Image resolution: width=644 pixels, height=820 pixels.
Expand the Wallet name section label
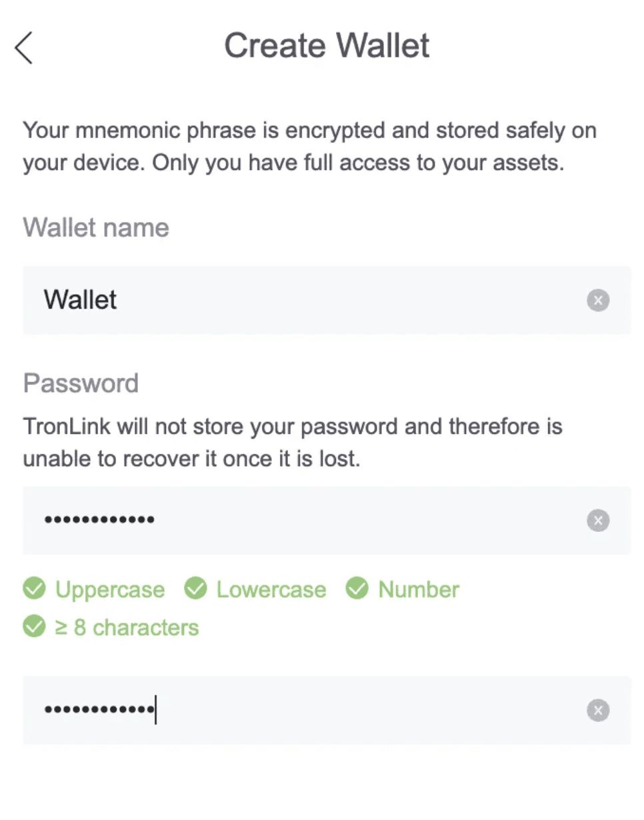[95, 228]
